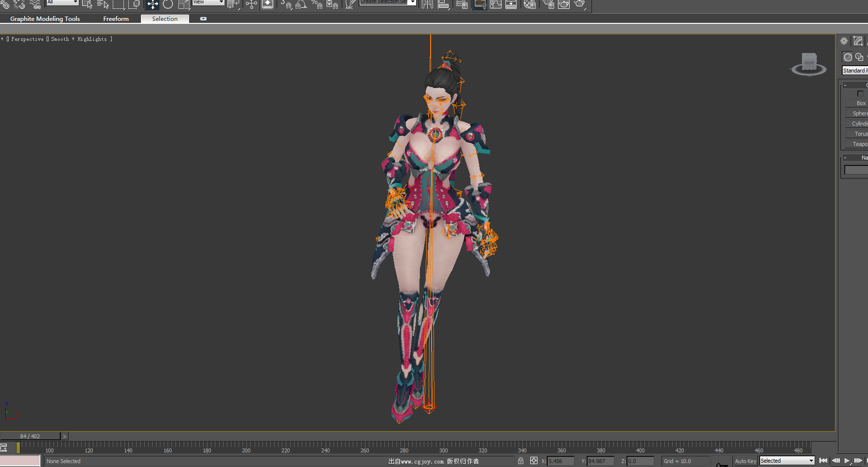Open the Mini Curve Editor toggle
The image size is (868, 467).
[x=4, y=448]
